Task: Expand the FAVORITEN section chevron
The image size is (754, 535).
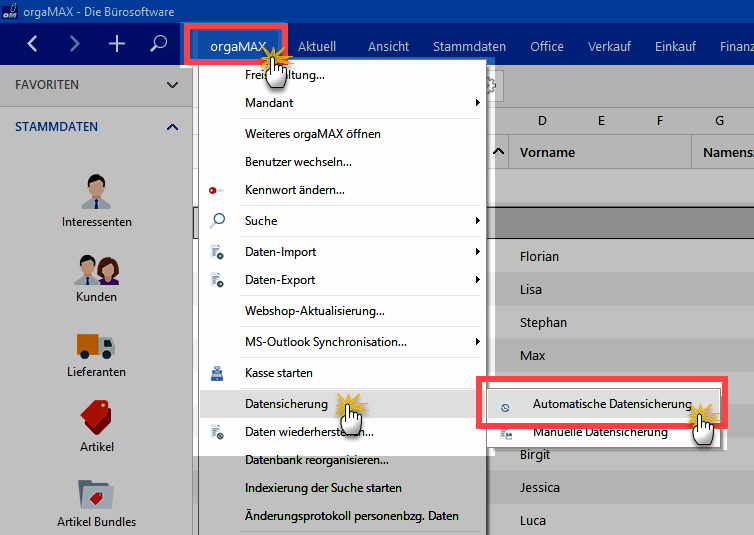Action: point(172,85)
